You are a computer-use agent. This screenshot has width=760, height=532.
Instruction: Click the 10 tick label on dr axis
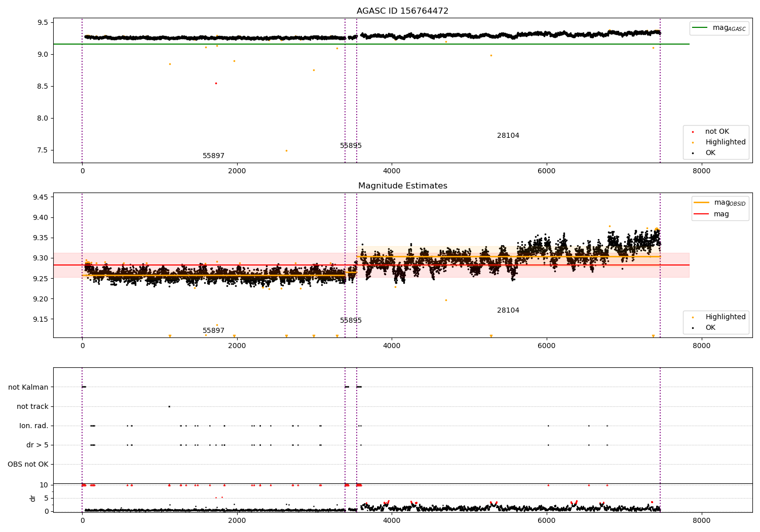click(44, 485)
